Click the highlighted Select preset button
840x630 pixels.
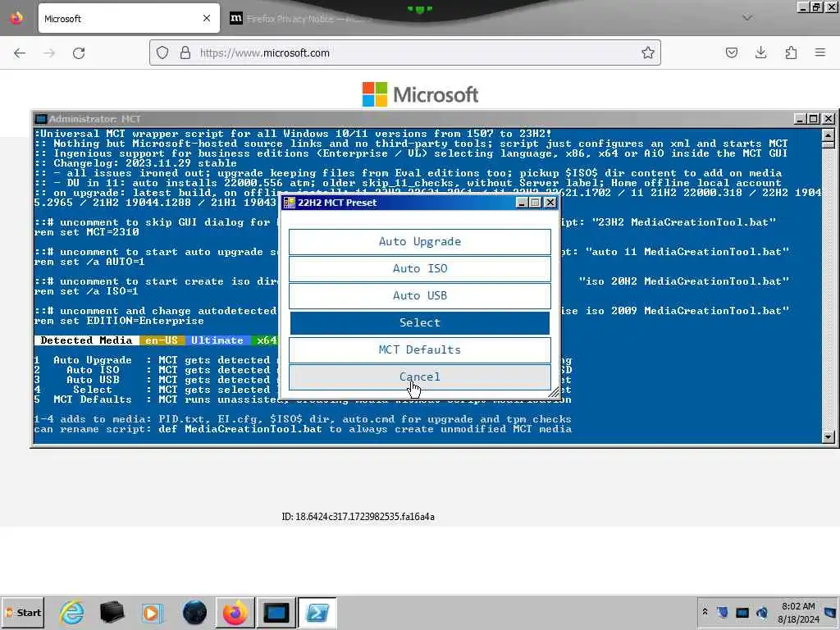click(419, 322)
